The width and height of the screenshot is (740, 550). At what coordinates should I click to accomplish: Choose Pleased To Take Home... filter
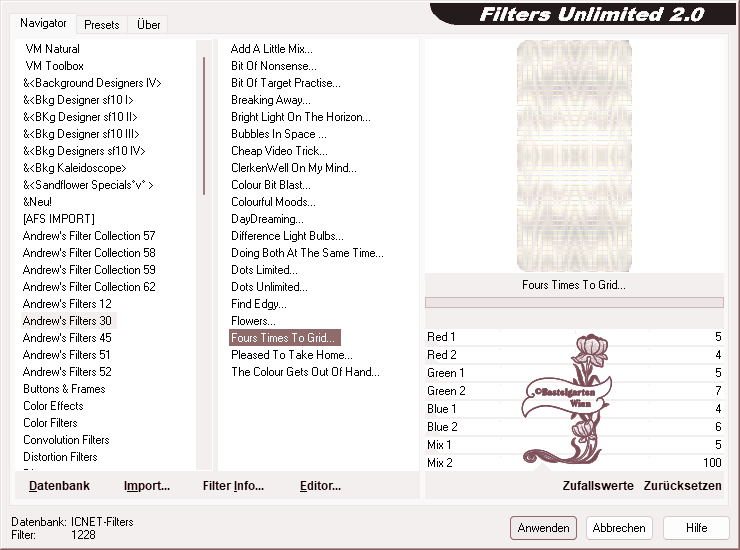(292, 355)
